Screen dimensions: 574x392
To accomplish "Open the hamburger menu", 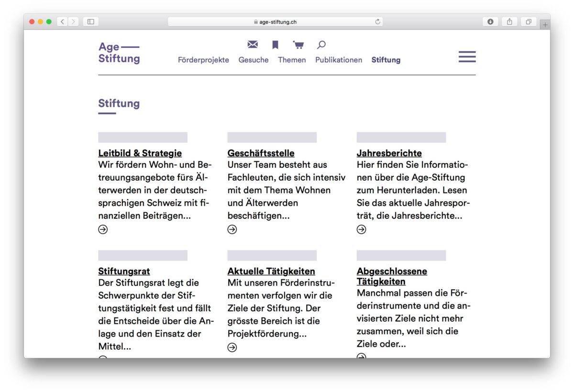I will tap(467, 57).
